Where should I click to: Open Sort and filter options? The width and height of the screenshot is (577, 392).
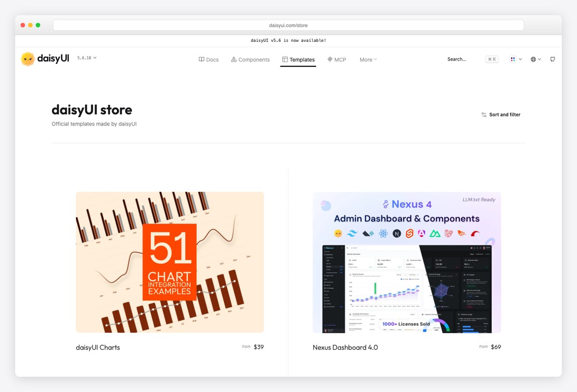tap(501, 114)
